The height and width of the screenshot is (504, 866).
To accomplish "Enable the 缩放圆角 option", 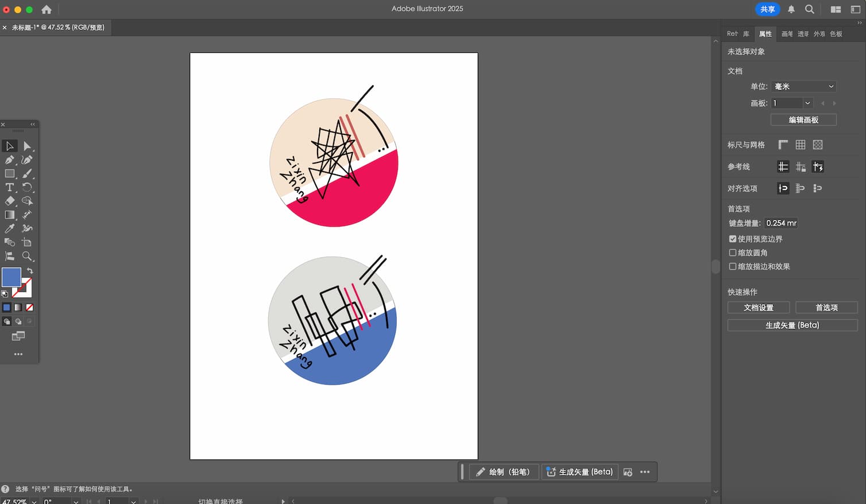I will pyautogui.click(x=733, y=253).
